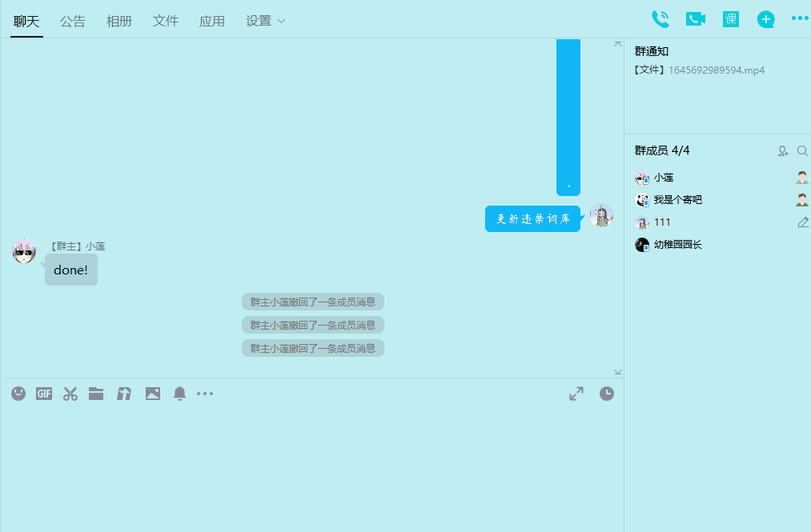Open the GIF sticker panel

tap(44, 394)
